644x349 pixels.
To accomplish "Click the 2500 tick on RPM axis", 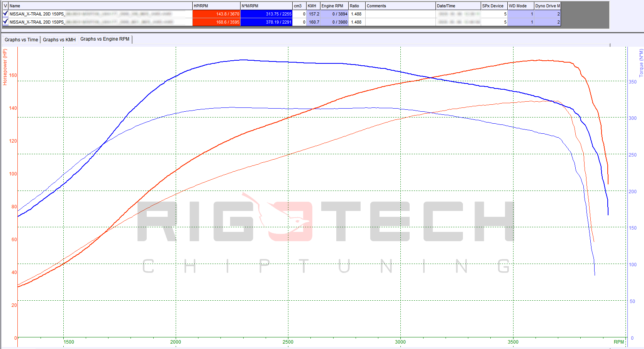I will pos(288,342).
